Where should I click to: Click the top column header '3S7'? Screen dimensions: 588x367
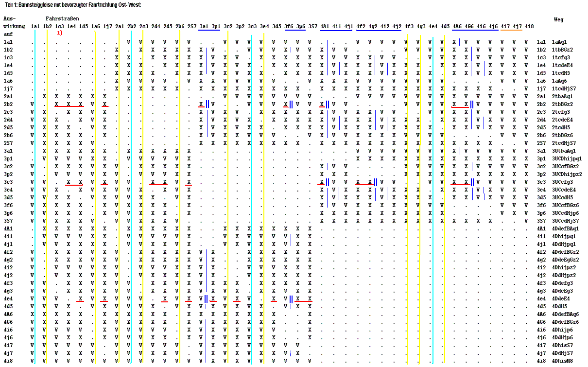pos(312,26)
